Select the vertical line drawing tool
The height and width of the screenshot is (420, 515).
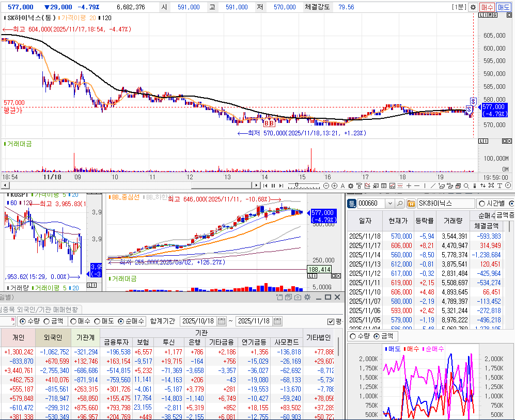click(x=425, y=185)
